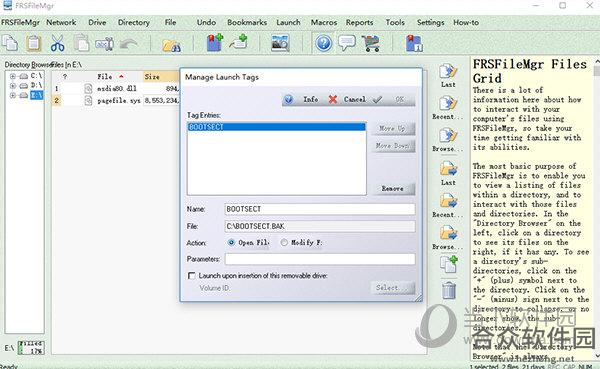Click the Info button icon in dialog
The image size is (600, 369).
click(x=289, y=100)
